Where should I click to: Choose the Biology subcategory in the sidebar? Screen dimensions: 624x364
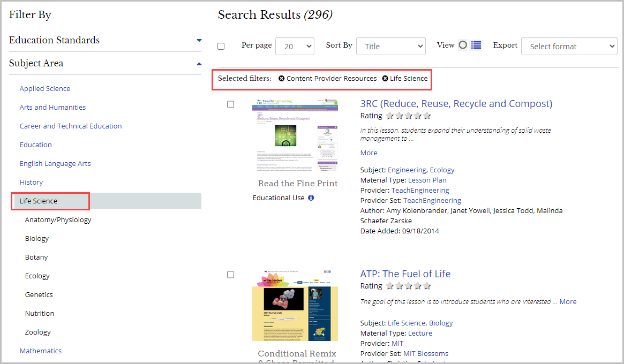pyautogui.click(x=36, y=238)
